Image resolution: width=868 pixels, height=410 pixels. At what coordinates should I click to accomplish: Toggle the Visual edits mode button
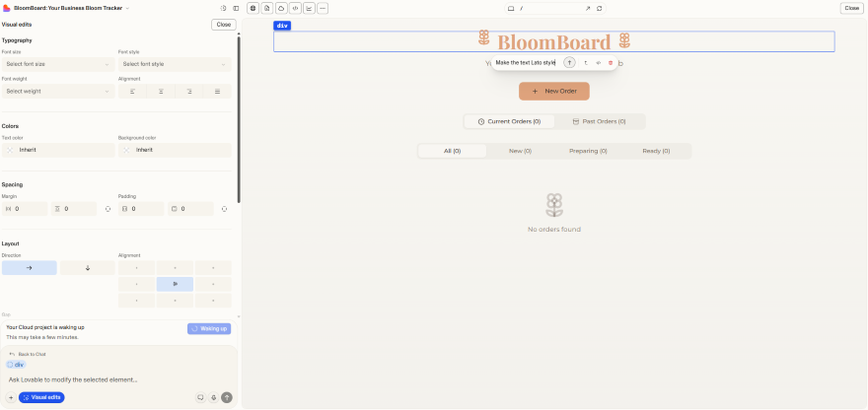tap(41, 397)
